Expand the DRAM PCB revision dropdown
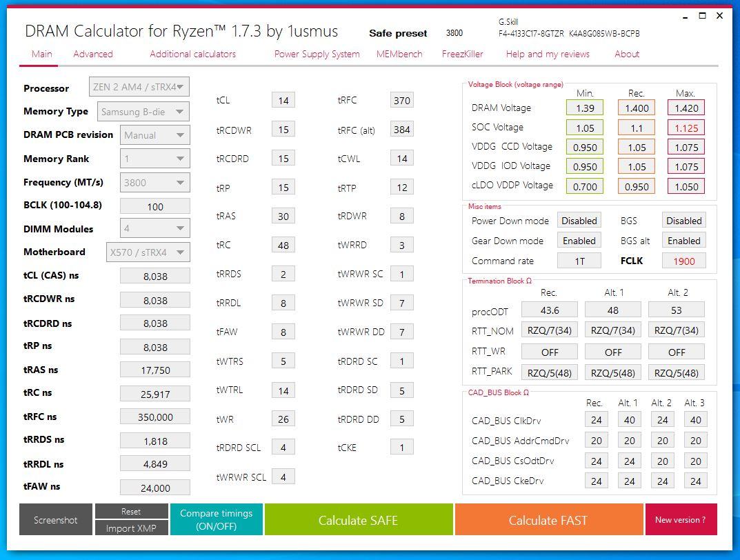Screen dimensions: 740x560 pos(154,135)
